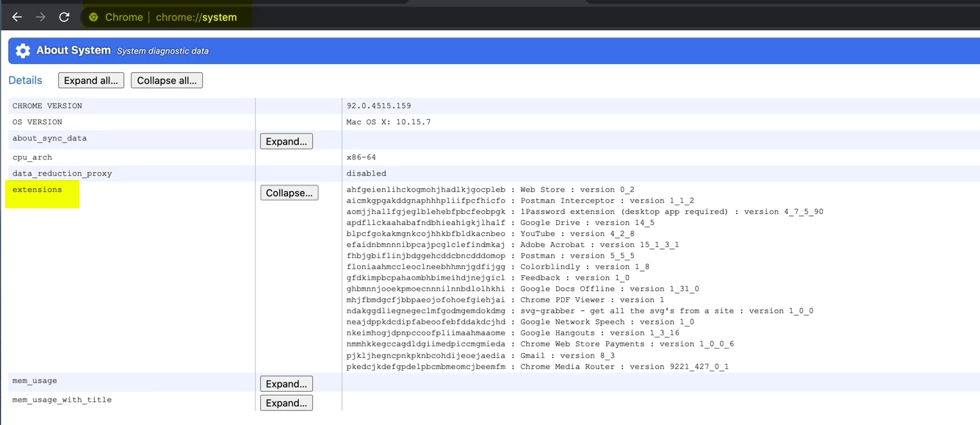Click the mem_usage_with_title label

(x=62, y=400)
